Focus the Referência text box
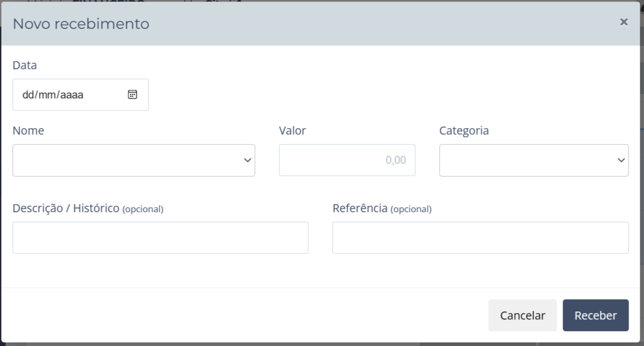Viewport: 644px width, 346px height. [x=480, y=238]
